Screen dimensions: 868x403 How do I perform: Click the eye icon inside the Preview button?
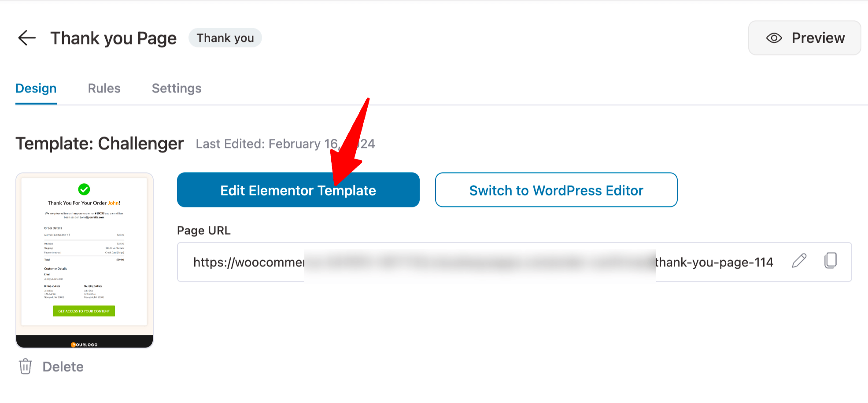[x=774, y=38]
